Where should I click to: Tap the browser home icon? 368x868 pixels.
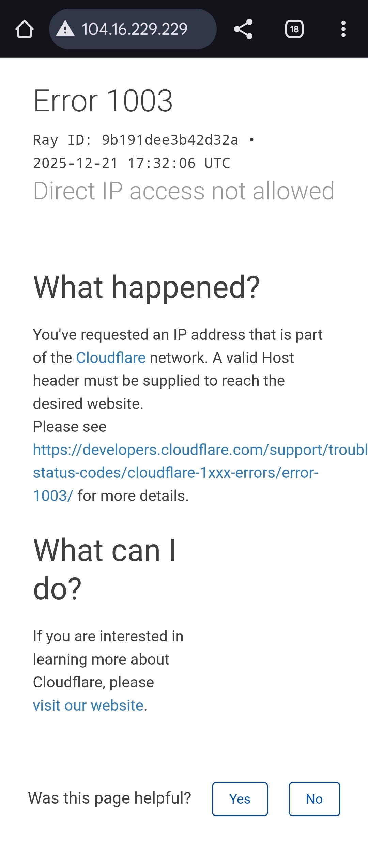[x=25, y=29]
